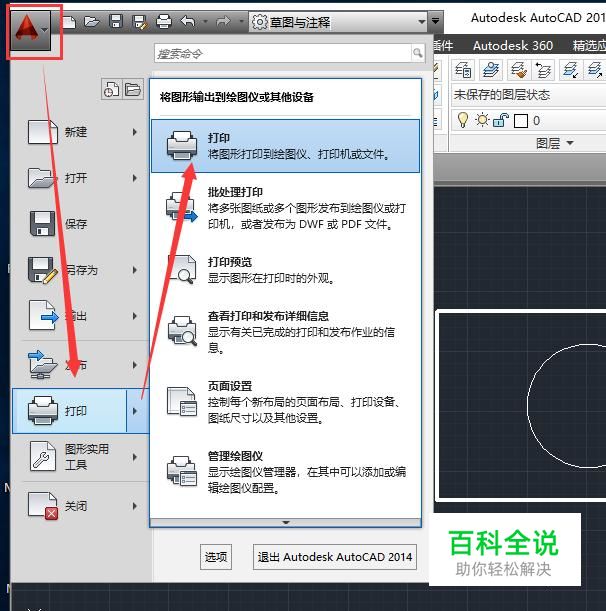Screen dimensions: 606x611
Task: Expand the 另存为 submenu arrow
Action: pyautogui.click(x=134, y=270)
